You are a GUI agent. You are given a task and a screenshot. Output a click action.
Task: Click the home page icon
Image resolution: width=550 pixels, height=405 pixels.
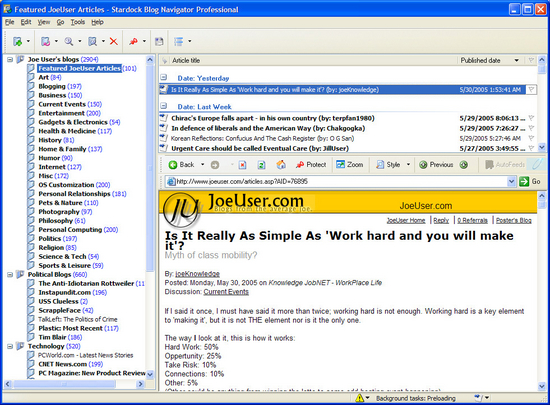(281, 164)
